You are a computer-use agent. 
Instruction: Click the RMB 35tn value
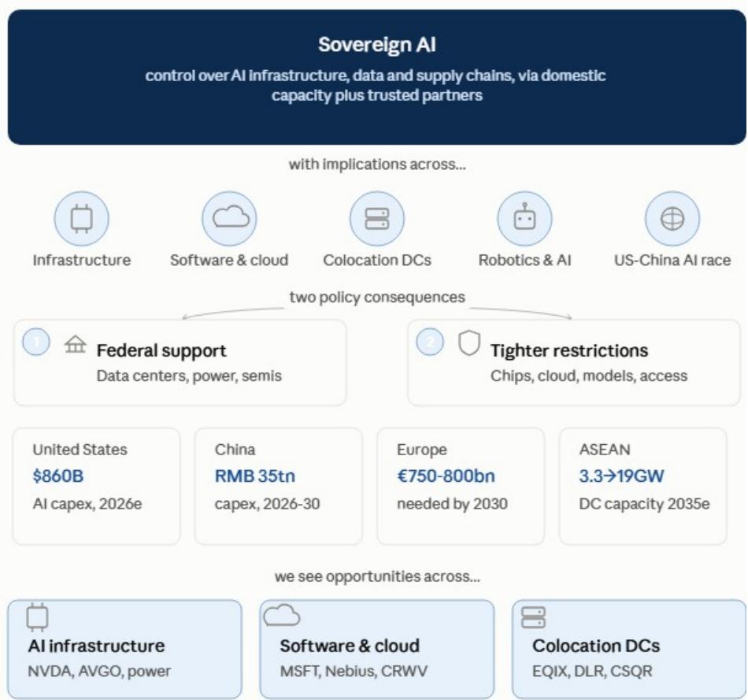[255, 476]
